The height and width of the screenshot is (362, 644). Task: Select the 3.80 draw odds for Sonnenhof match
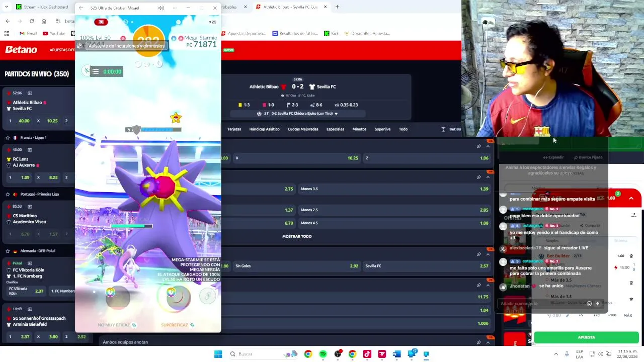pos(47,337)
